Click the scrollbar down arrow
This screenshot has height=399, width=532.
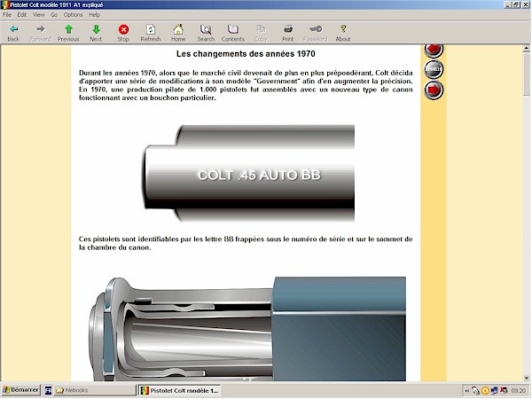(526, 378)
